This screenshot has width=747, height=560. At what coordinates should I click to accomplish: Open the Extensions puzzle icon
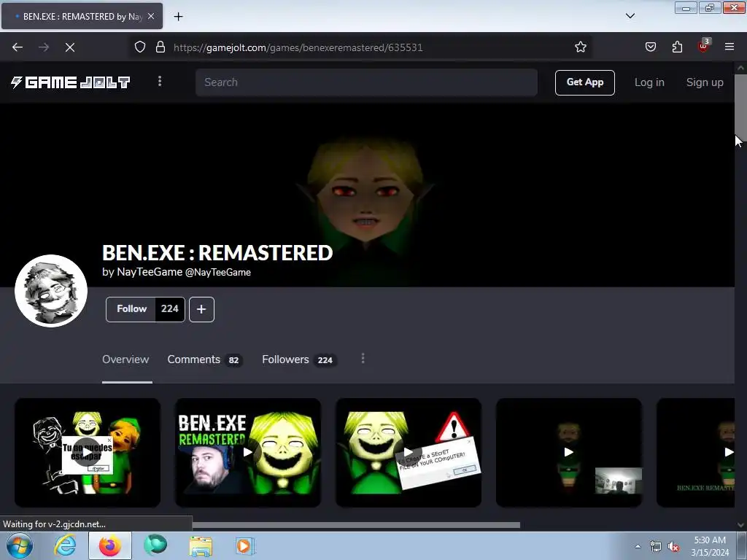click(x=677, y=47)
